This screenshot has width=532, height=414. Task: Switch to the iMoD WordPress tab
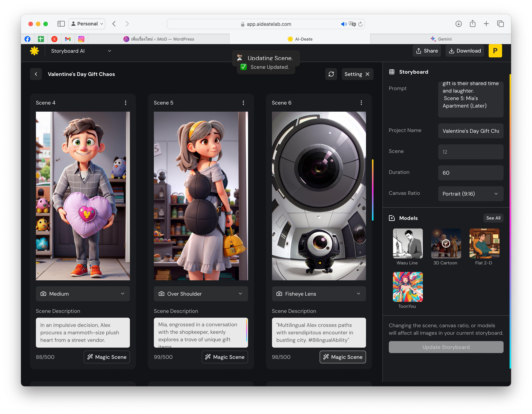tap(159, 39)
